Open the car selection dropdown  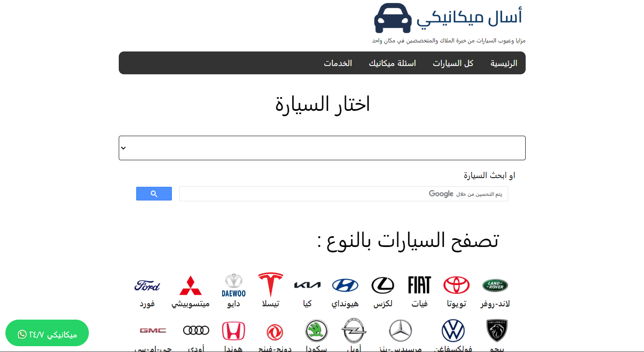(322, 148)
